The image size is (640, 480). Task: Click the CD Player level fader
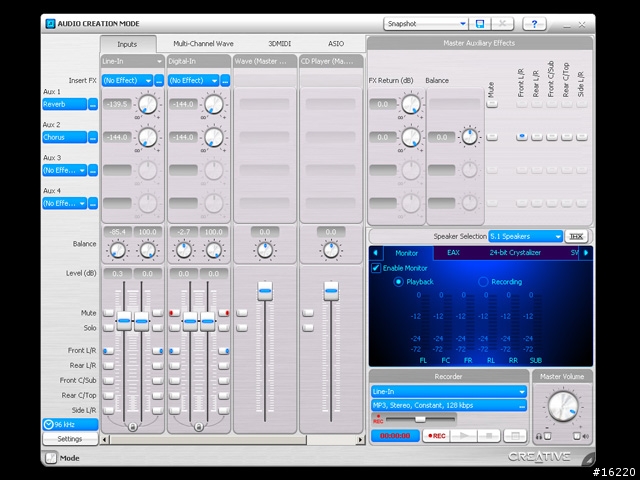[331, 291]
